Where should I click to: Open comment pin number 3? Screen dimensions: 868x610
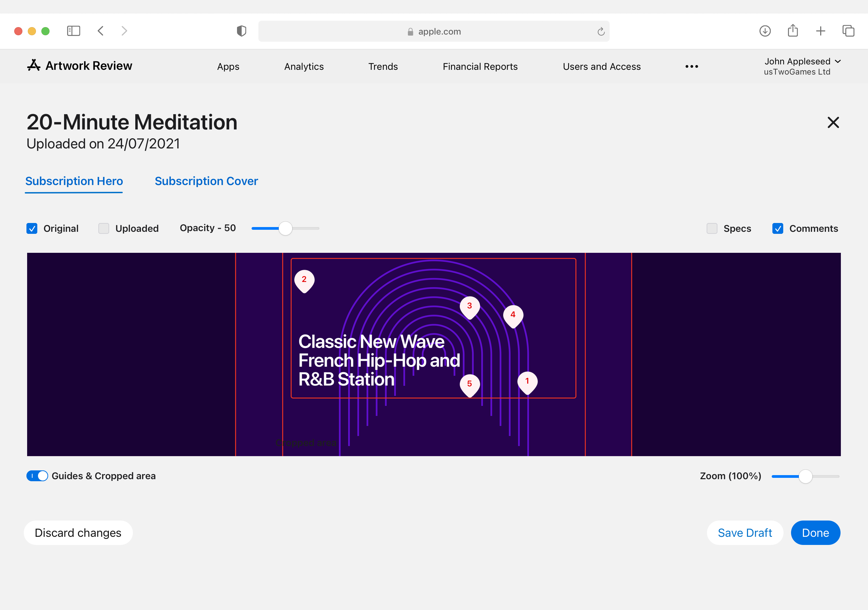coord(470,307)
